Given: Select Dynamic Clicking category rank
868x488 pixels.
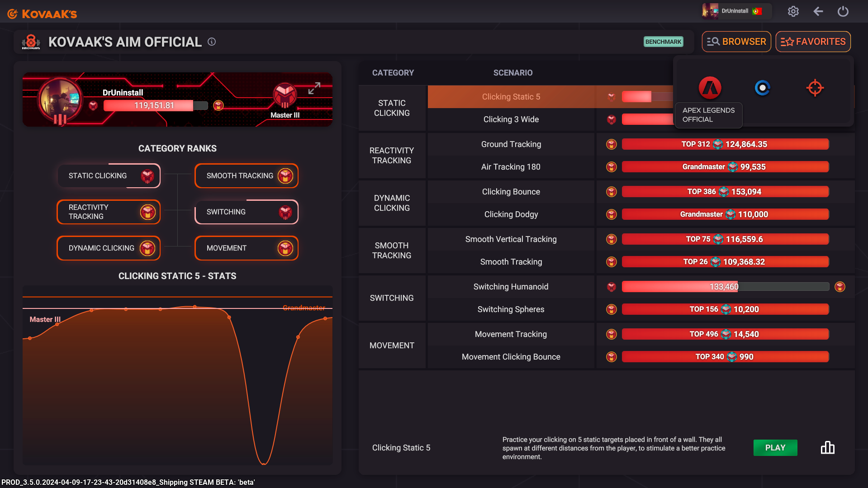Looking at the screenshot, I should tap(109, 248).
